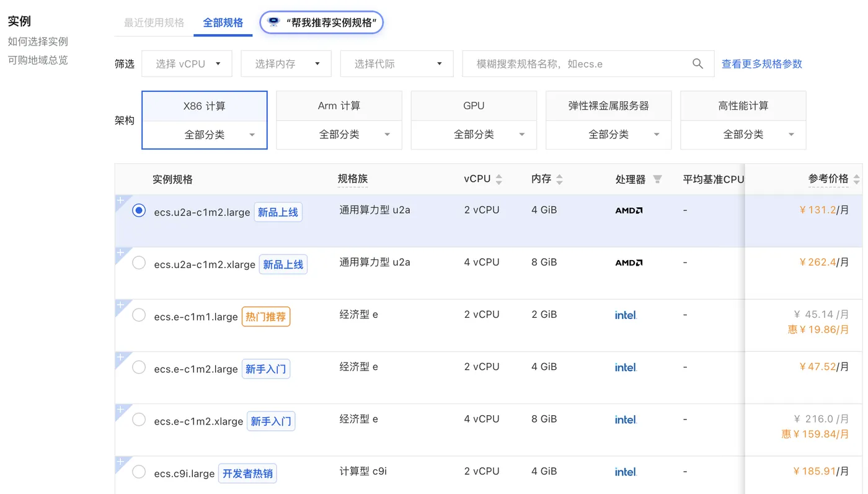Open X86 计算 全部分类 dropdown
The height and width of the screenshot is (494, 868).
[x=205, y=135]
